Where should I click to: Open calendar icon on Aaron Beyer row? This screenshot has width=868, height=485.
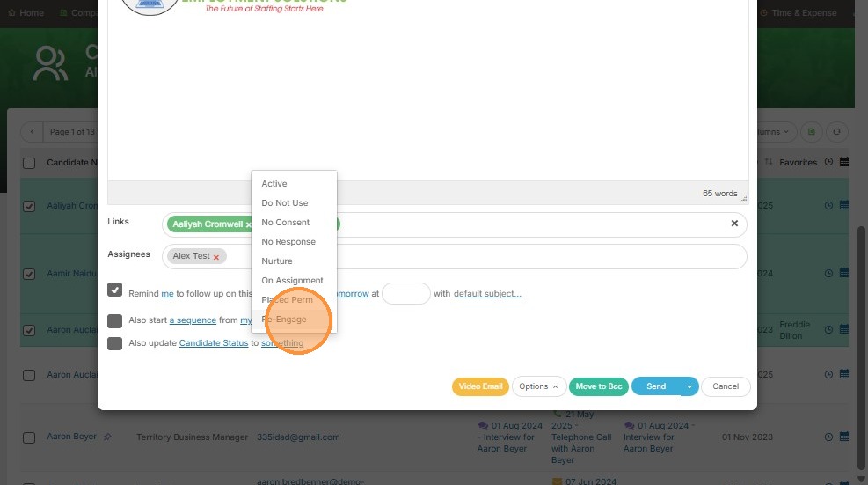(x=843, y=437)
